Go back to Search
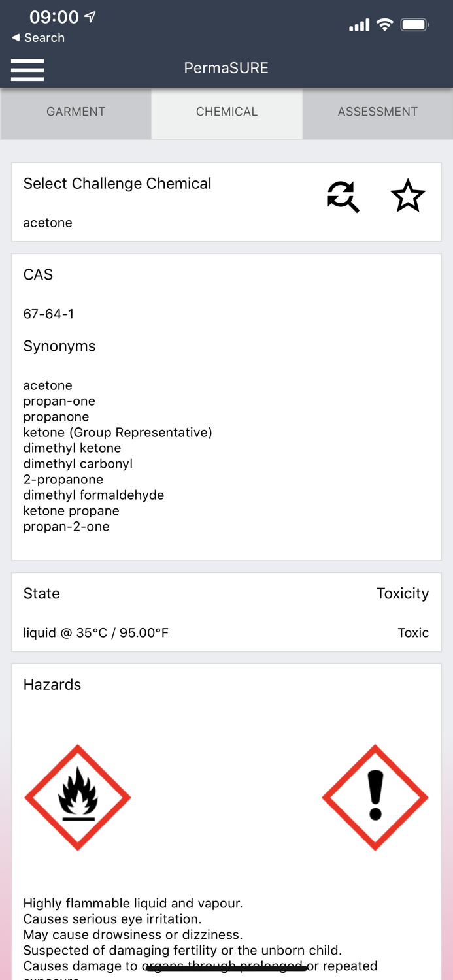This screenshot has height=980, width=453. coord(39,38)
